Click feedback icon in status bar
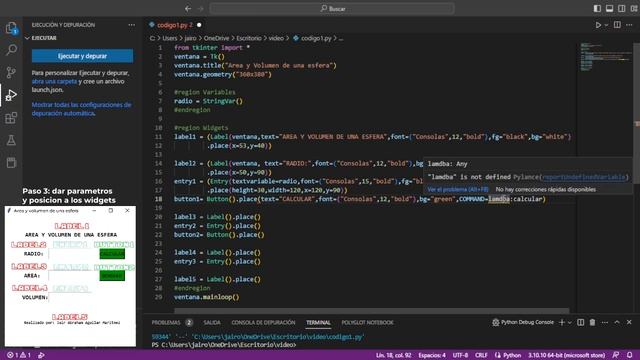640x360 pixels. tap(616, 355)
